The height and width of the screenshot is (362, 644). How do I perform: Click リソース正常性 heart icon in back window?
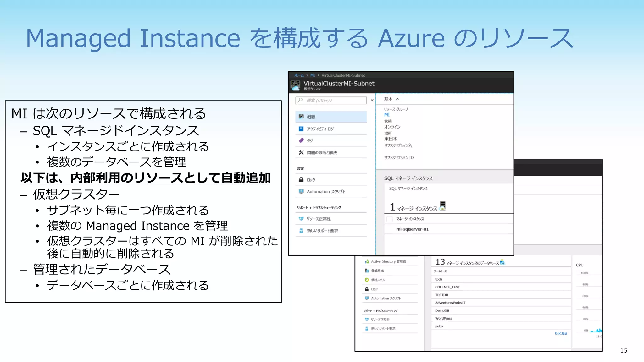[x=367, y=319]
